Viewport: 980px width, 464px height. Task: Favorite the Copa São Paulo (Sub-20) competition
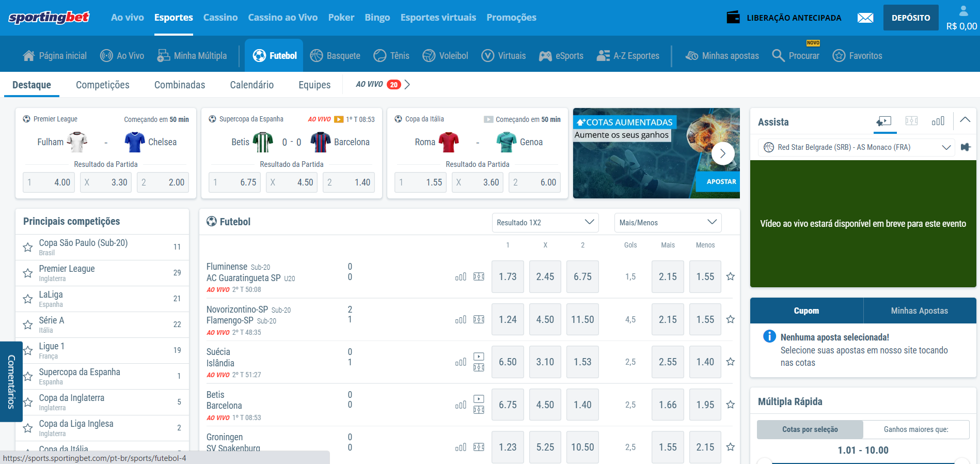[x=28, y=248]
